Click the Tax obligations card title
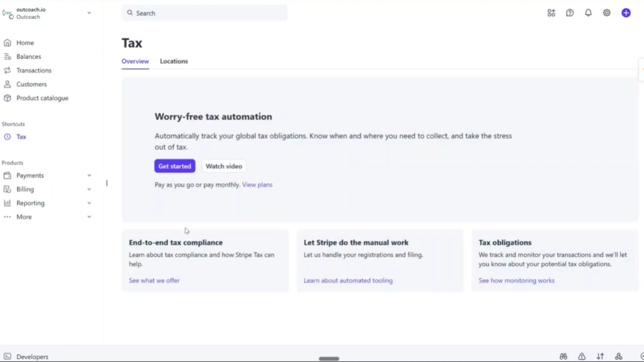 [x=505, y=243]
